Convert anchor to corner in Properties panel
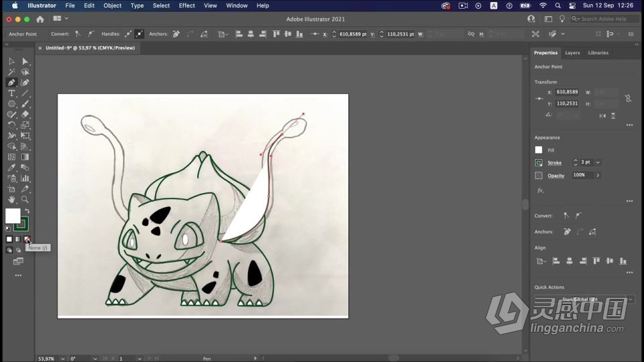Image resolution: width=644 pixels, height=362 pixels. 566,215
